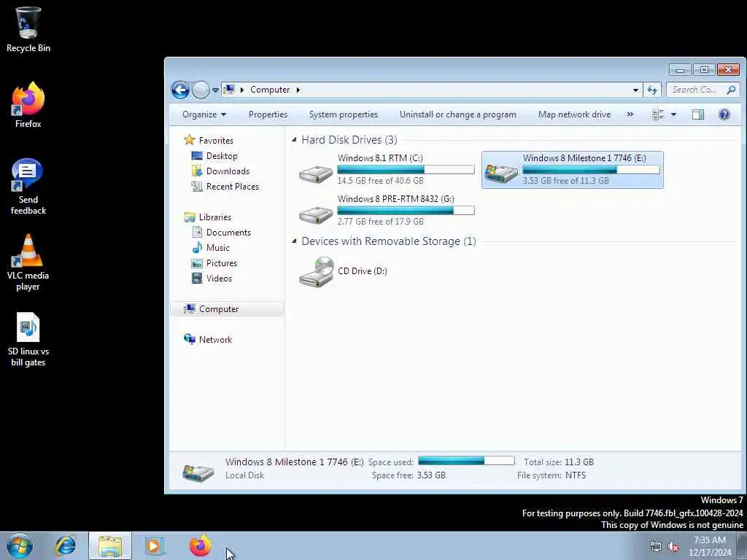Launch the VLC media player desktop shortcut
Viewport: 747px width, 560px height.
point(28,262)
